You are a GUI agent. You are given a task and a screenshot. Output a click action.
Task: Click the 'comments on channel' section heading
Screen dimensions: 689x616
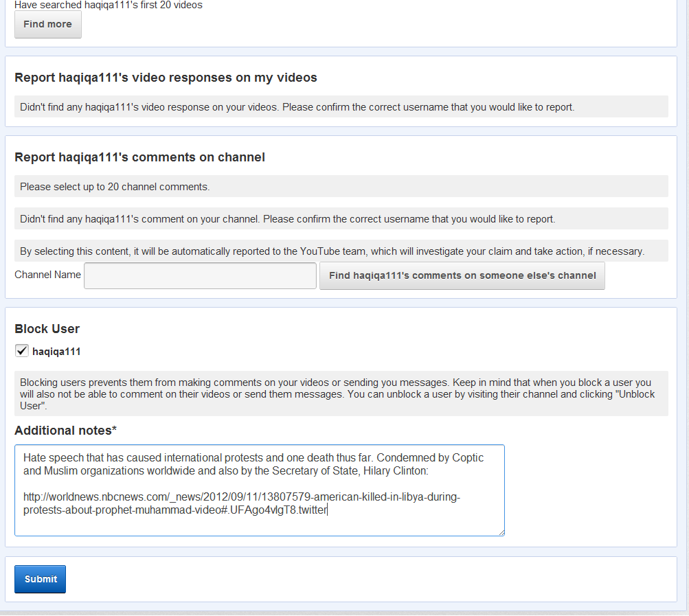(x=139, y=157)
